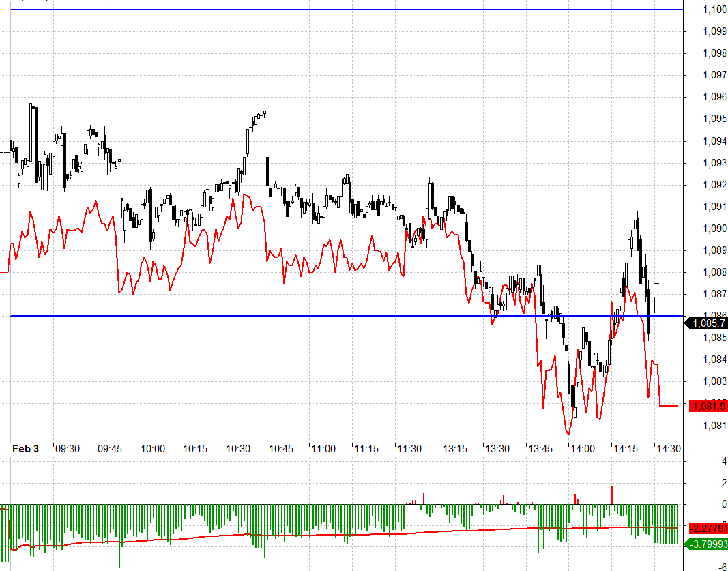Click the 13:15 time axis label
The height and width of the screenshot is (571, 728).
455,449
